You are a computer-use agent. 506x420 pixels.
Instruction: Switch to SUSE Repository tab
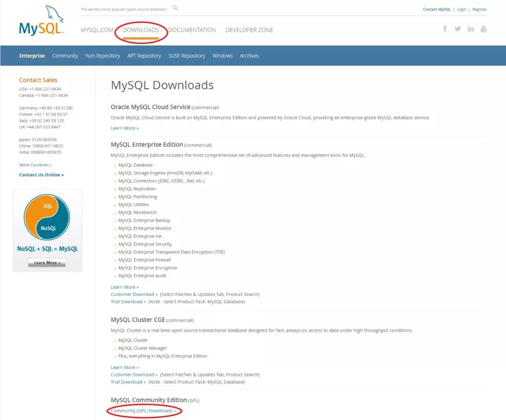(186, 55)
